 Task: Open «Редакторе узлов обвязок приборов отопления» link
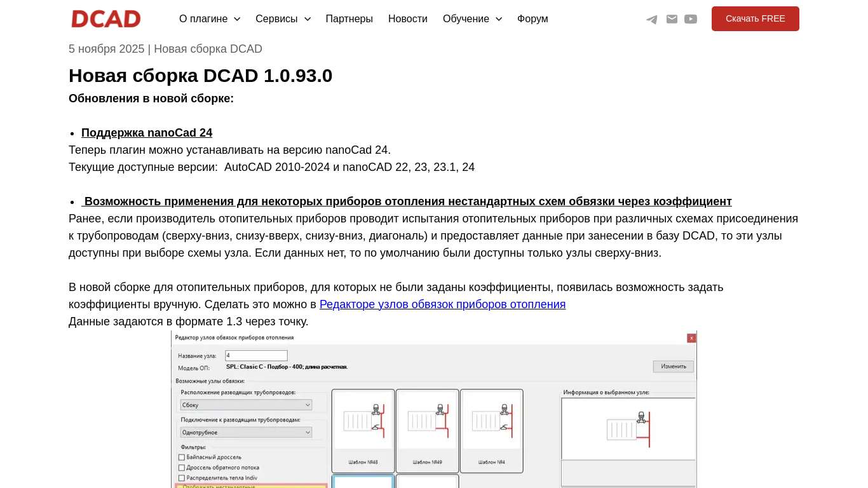point(442,304)
